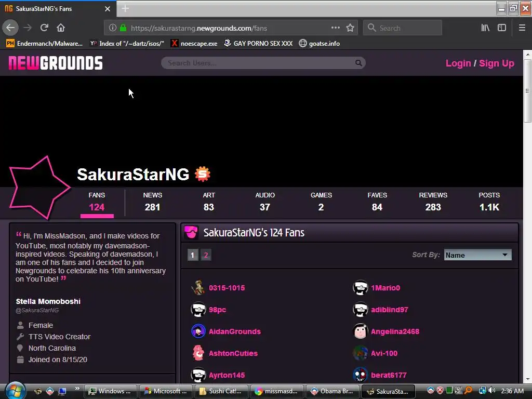Select the FANS 124 tab

coord(97,202)
